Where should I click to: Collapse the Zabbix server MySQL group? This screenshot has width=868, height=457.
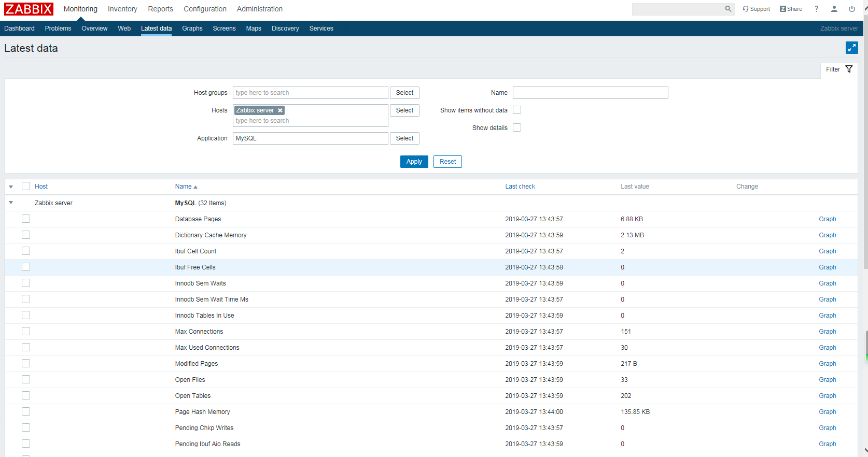pos(11,203)
